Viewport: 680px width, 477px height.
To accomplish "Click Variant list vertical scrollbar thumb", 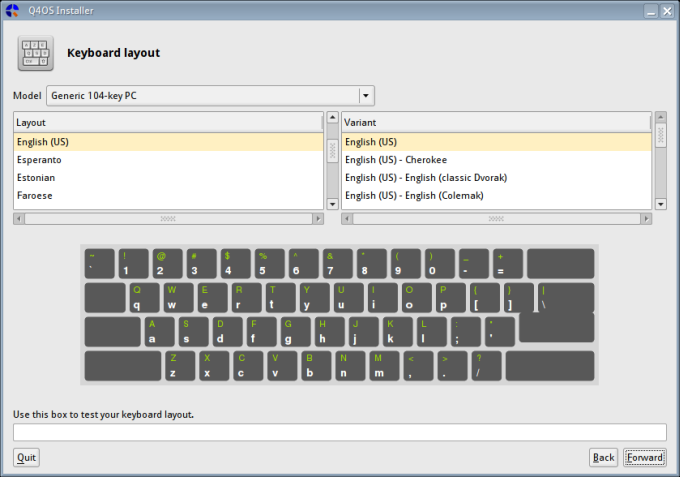I will pyautogui.click(x=660, y=136).
